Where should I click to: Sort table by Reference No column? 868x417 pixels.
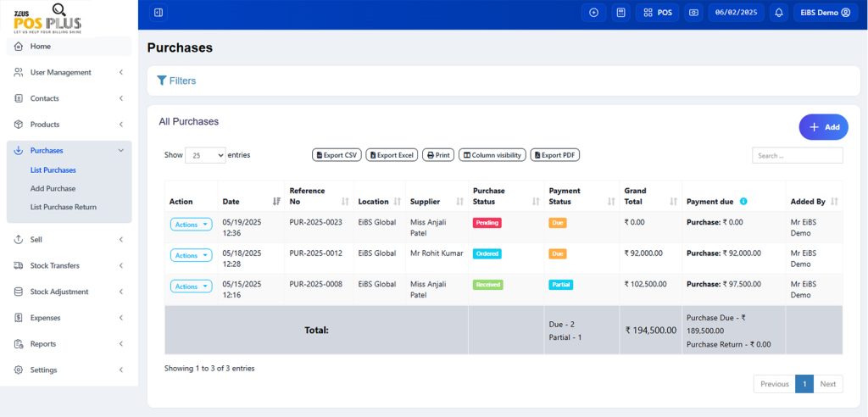point(346,202)
